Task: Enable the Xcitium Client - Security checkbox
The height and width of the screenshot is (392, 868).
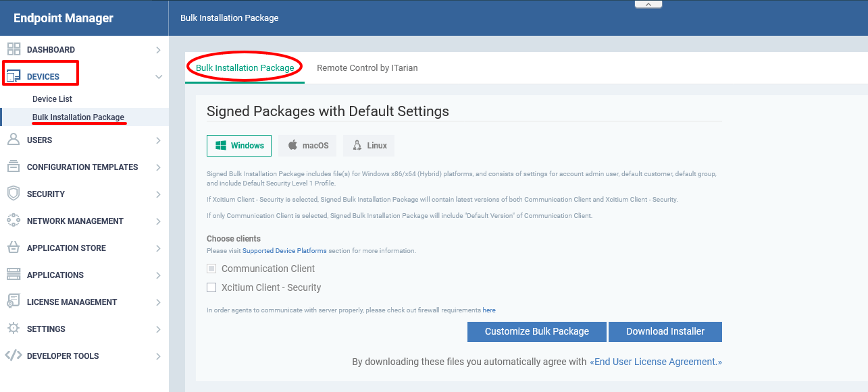Action: pos(211,287)
